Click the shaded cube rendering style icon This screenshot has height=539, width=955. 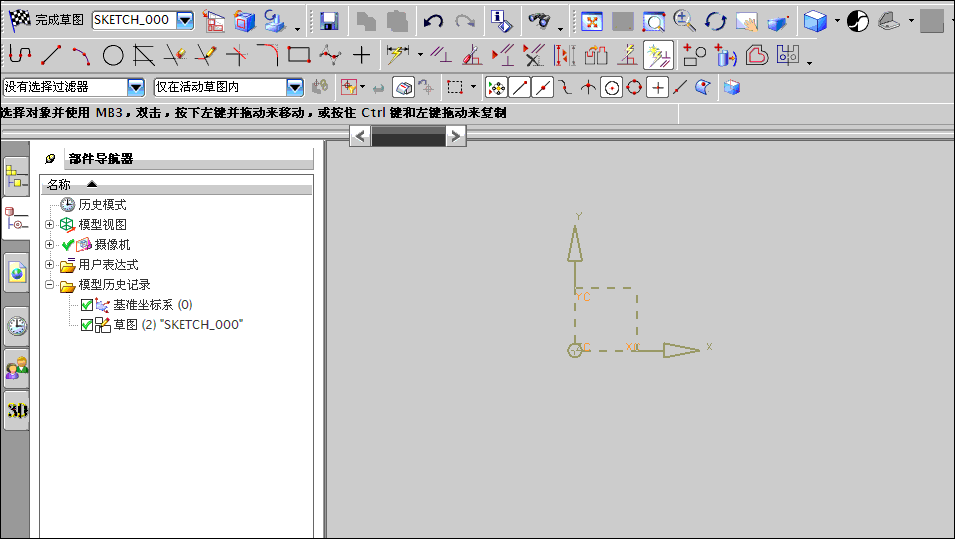[815, 21]
